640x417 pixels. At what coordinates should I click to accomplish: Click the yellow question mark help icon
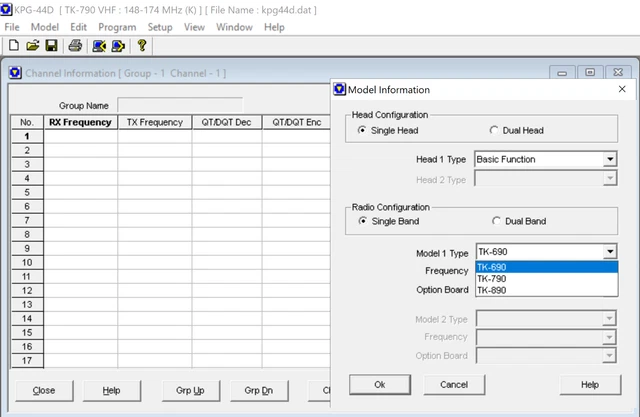142,46
